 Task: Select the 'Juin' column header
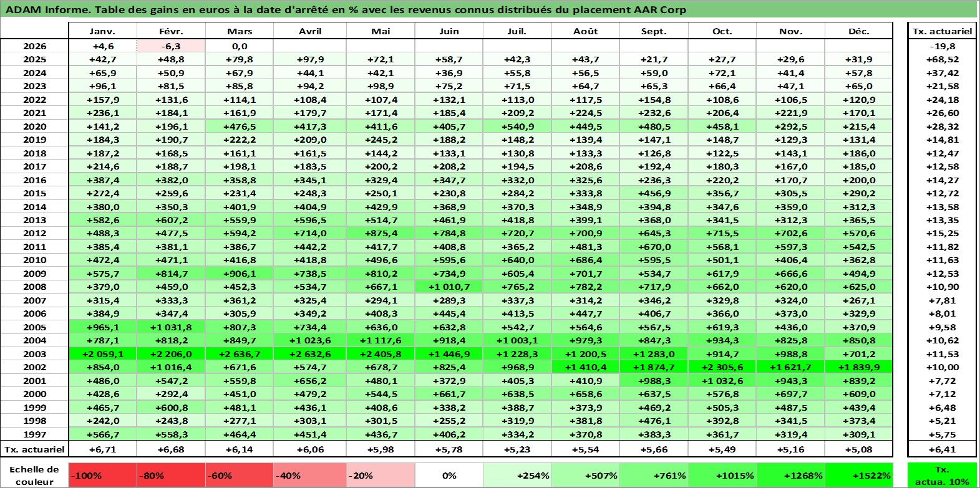coord(449,31)
